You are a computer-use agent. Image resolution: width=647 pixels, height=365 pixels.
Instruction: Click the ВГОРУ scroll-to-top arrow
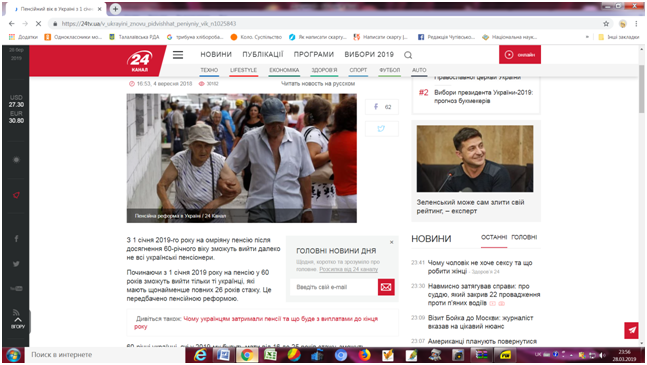(18, 323)
